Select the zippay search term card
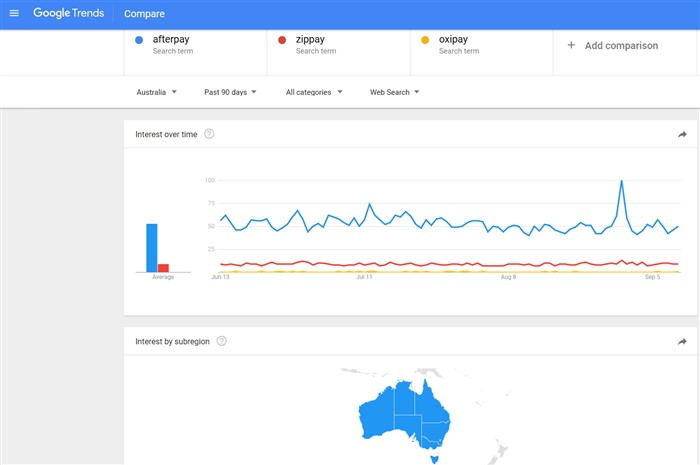Screen dimensions: 700x465 coord(338,52)
